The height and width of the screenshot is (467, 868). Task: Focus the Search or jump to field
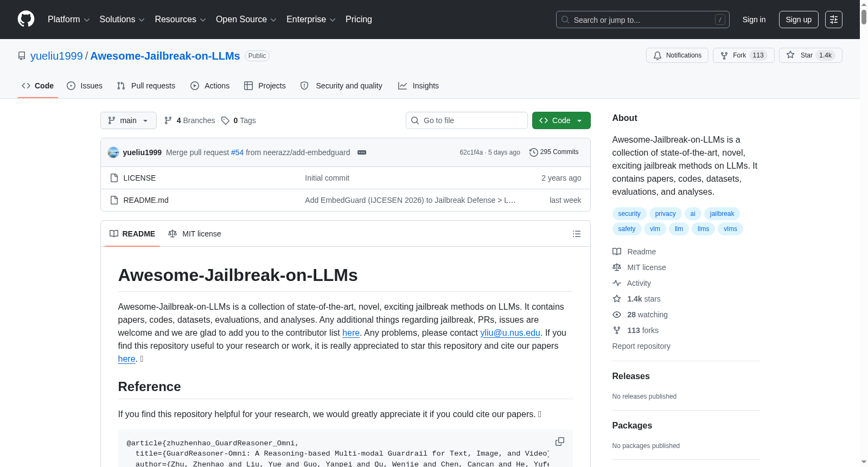coord(643,20)
